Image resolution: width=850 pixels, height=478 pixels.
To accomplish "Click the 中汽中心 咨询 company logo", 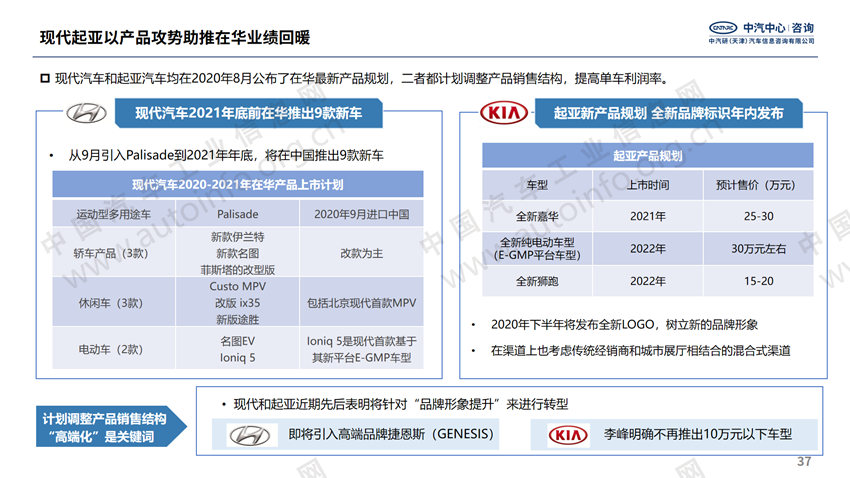I will (x=761, y=32).
